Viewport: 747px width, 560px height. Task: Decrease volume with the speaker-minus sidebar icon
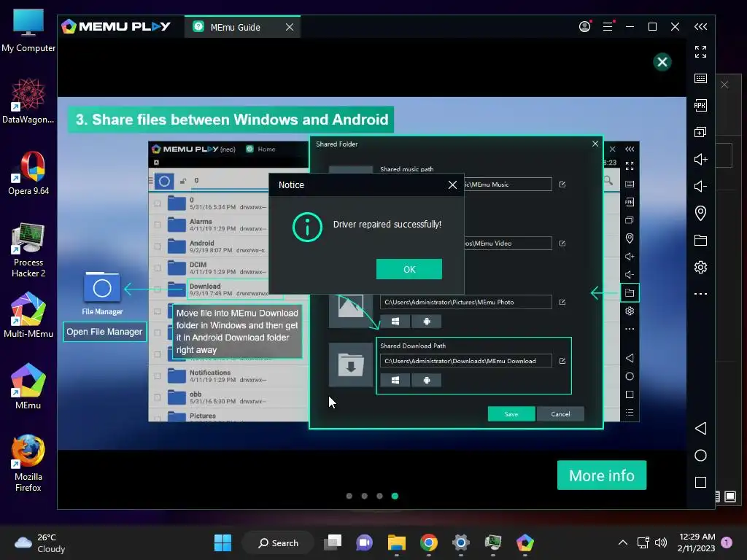click(700, 186)
